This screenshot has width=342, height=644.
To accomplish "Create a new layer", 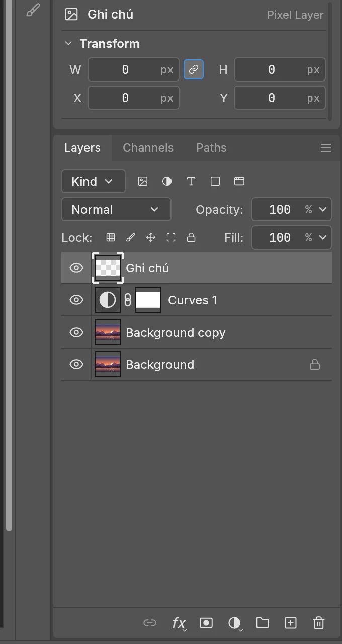I will tap(291, 623).
